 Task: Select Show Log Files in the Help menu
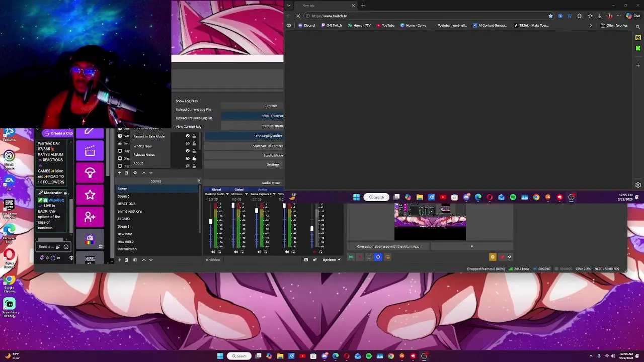pos(187,101)
